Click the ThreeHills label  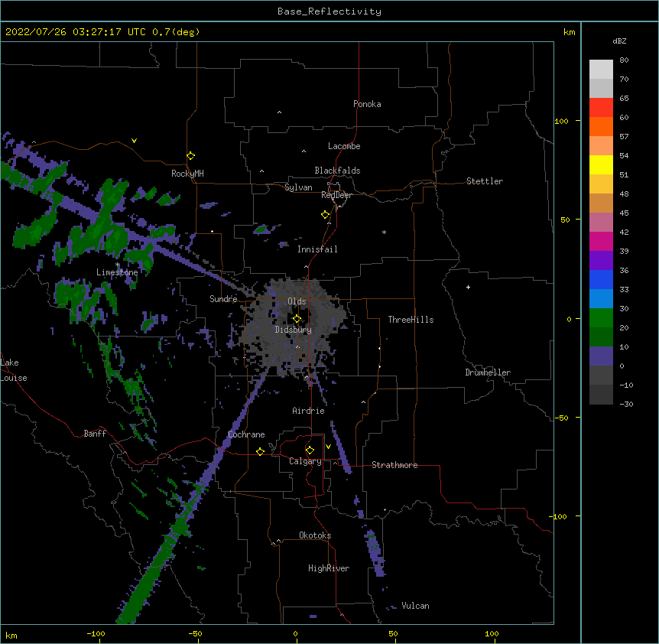click(411, 320)
